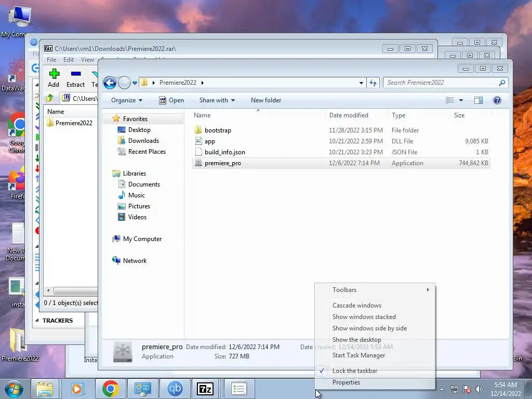Click the Add button in 7-Zip
Viewport: 532px width, 399px height.
tap(54, 78)
